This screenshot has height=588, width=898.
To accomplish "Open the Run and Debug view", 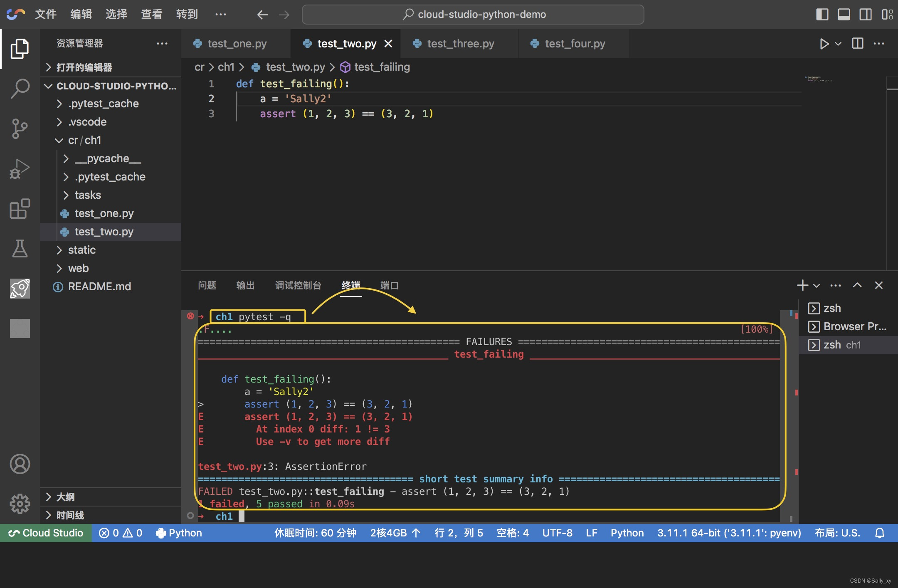I will point(20,168).
